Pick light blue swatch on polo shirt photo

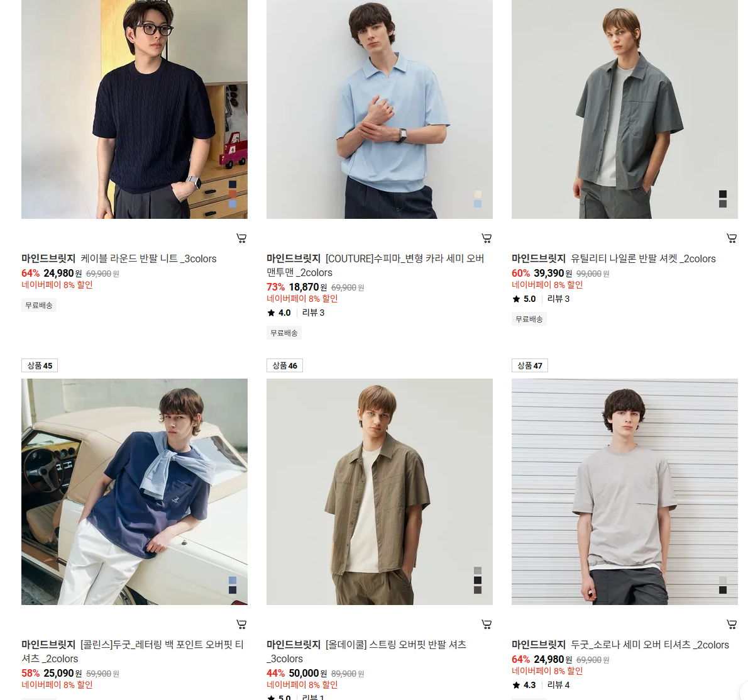(478, 204)
